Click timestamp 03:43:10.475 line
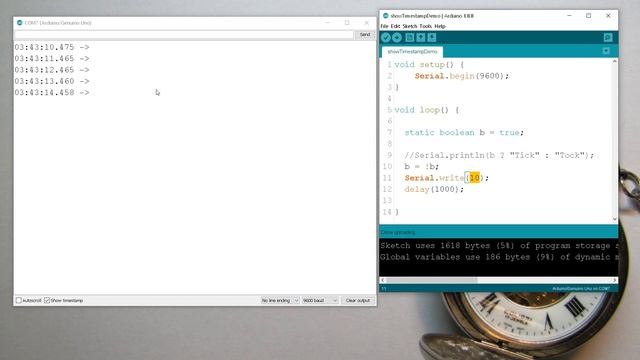 pyautogui.click(x=52, y=47)
